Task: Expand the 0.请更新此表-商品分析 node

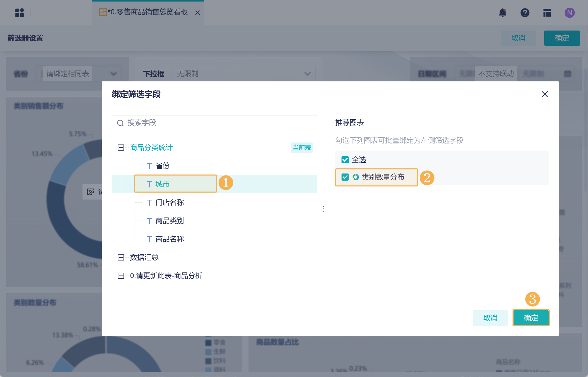Action: (121, 276)
